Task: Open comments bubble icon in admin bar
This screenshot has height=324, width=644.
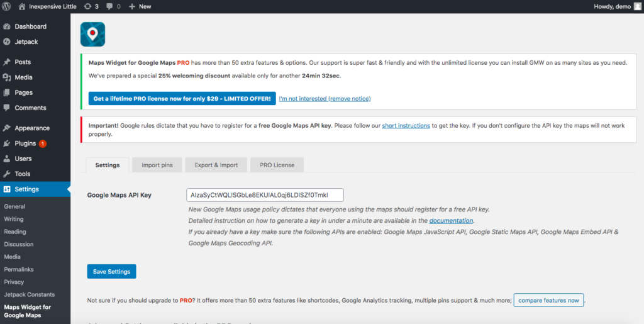Action: 109,6
